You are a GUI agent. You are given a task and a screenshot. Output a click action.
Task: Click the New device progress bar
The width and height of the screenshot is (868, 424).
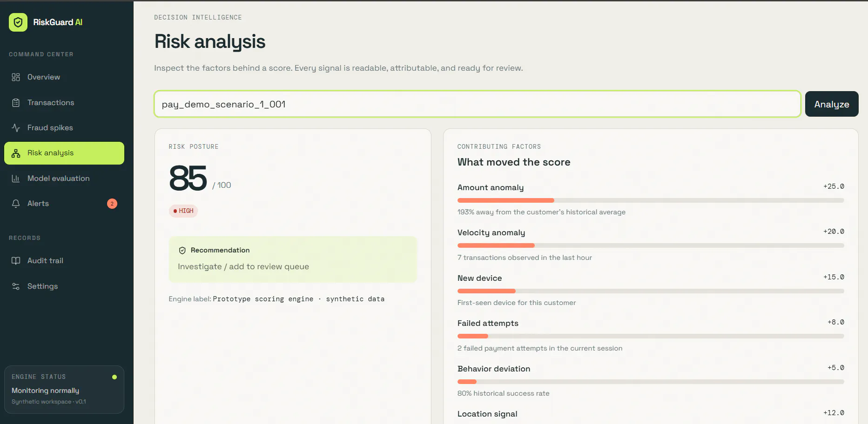click(651, 291)
